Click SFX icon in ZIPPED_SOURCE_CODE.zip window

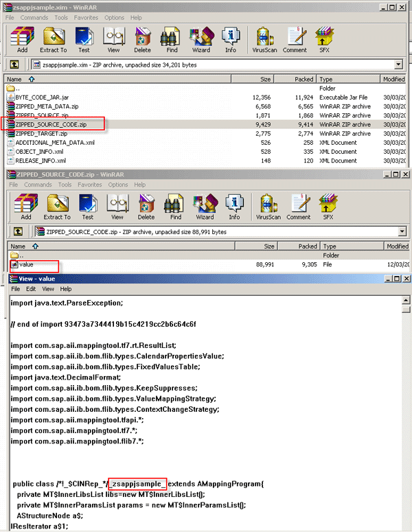point(328,207)
